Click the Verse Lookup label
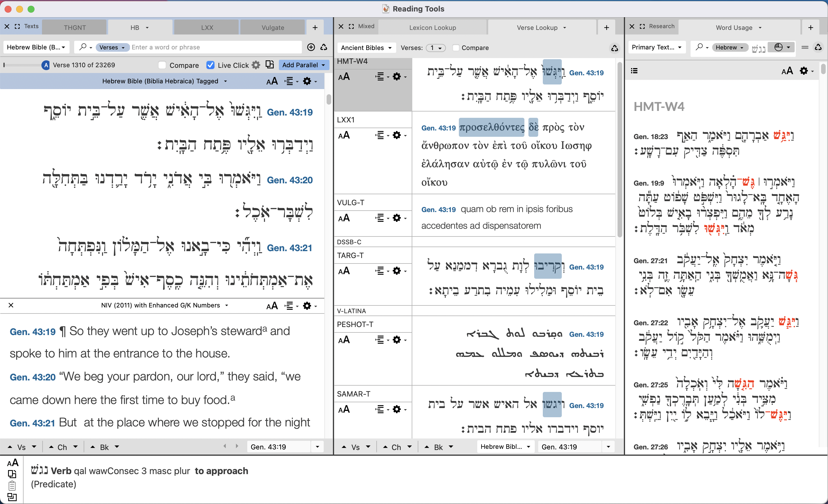828x504 pixels. [x=537, y=28]
